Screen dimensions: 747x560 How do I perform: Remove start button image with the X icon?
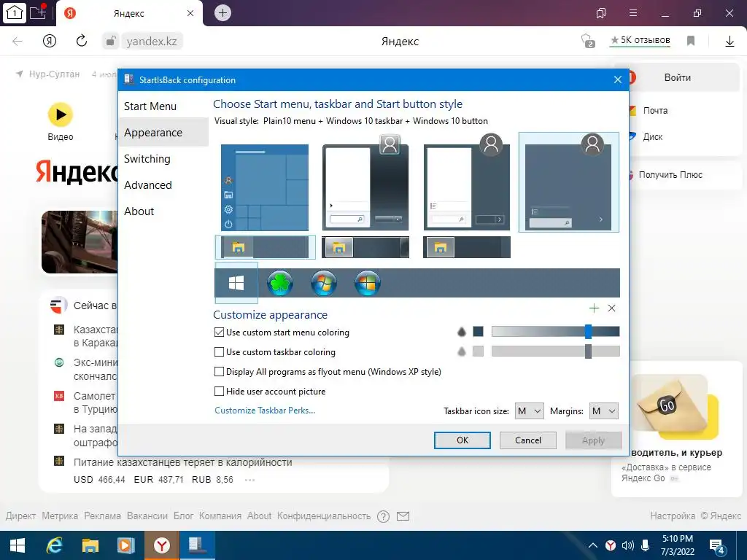point(612,308)
